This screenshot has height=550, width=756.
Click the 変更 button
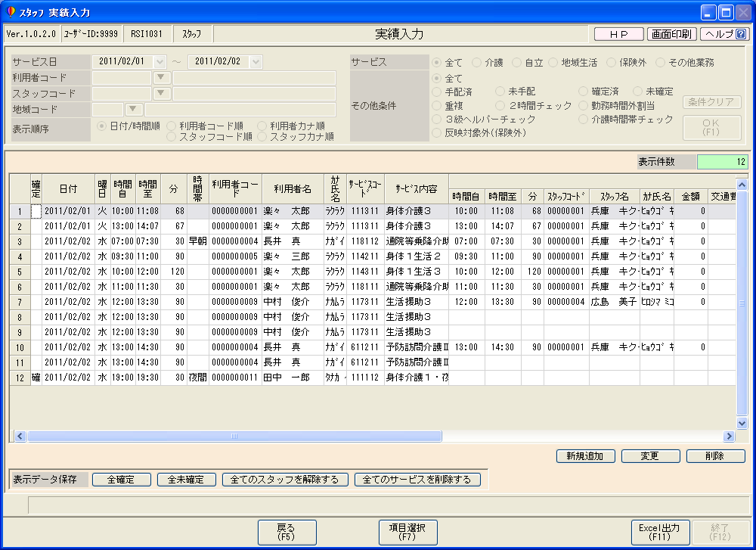click(x=650, y=456)
